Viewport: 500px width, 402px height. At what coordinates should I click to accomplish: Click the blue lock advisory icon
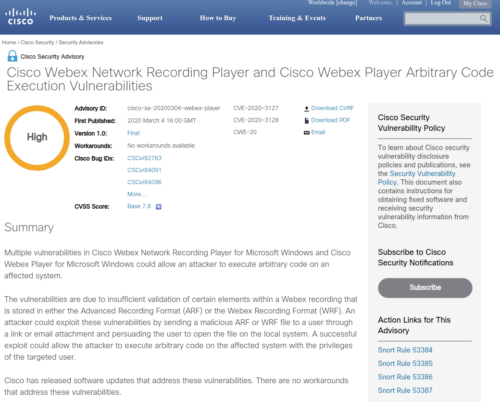pyautogui.click(x=12, y=56)
